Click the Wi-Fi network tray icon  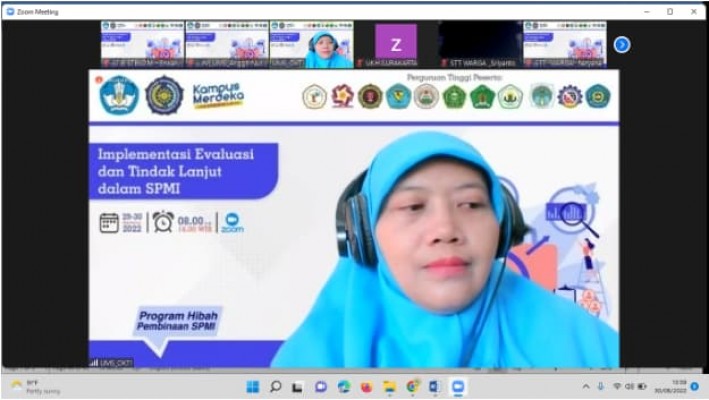point(616,386)
